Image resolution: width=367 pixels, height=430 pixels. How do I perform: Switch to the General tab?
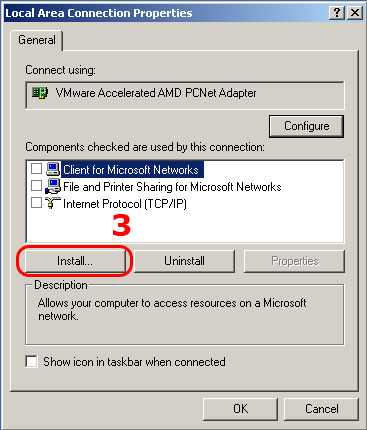tap(37, 40)
